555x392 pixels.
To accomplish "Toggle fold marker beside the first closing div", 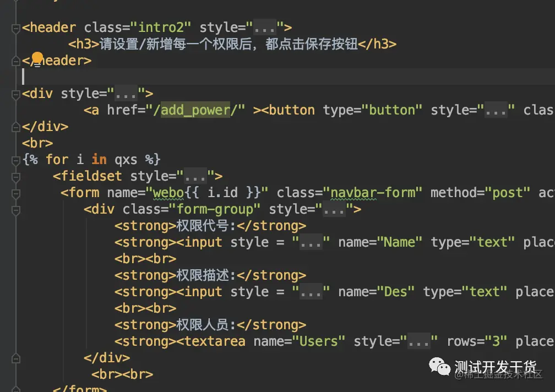I will pyautogui.click(x=15, y=127).
